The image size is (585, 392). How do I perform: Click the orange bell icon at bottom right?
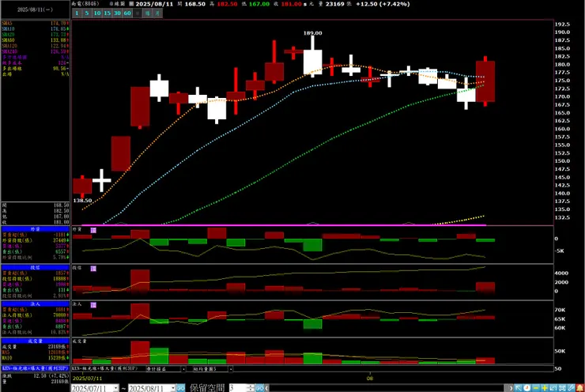579,388
